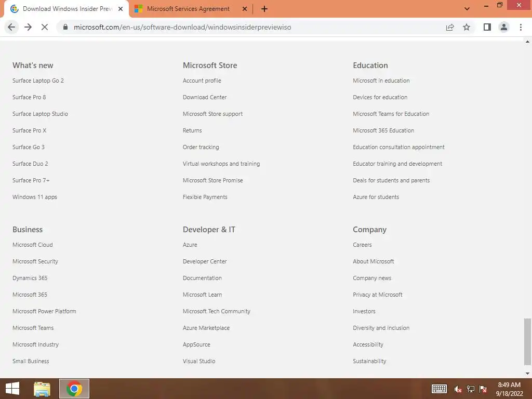Open the Returns link
The width and height of the screenshot is (532, 399).
coord(192,130)
